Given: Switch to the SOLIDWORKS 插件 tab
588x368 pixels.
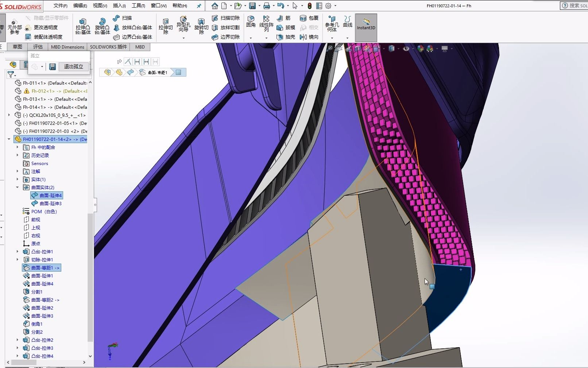Looking at the screenshot, I should tap(108, 47).
